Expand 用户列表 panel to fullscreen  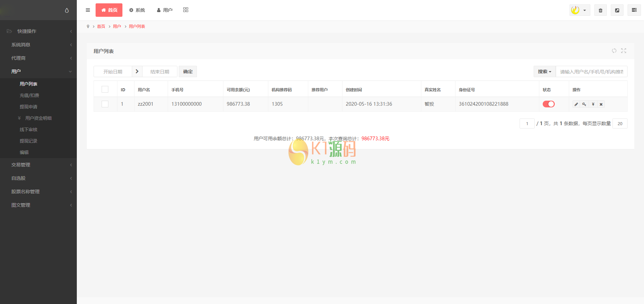point(624,51)
